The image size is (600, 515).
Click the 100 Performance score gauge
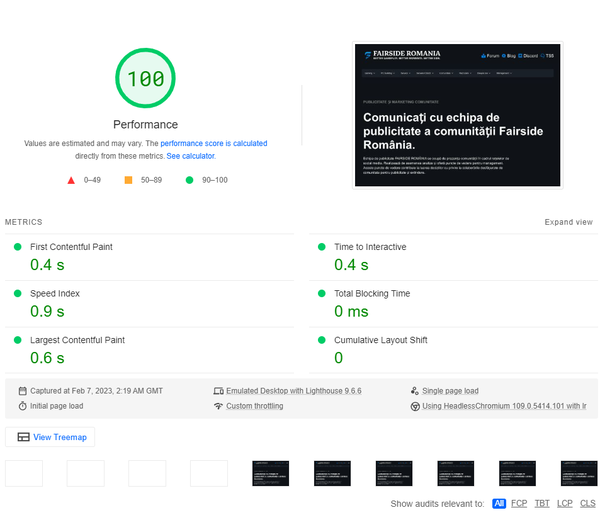point(145,78)
